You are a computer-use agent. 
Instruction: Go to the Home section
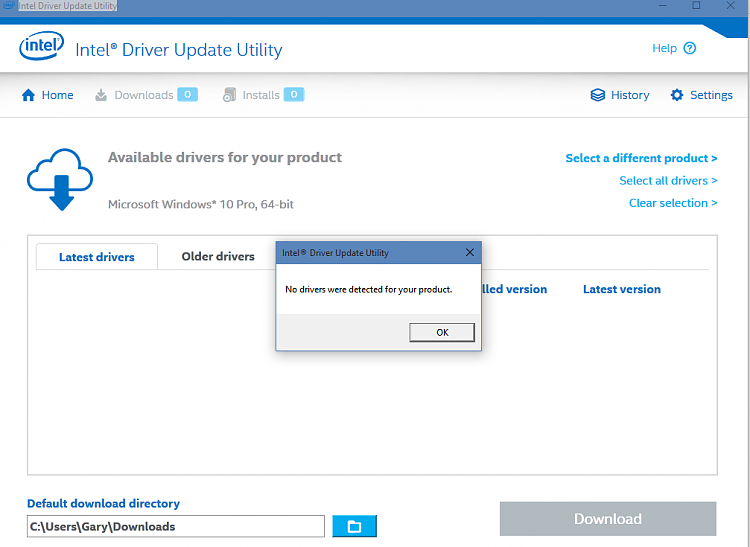pos(57,95)
